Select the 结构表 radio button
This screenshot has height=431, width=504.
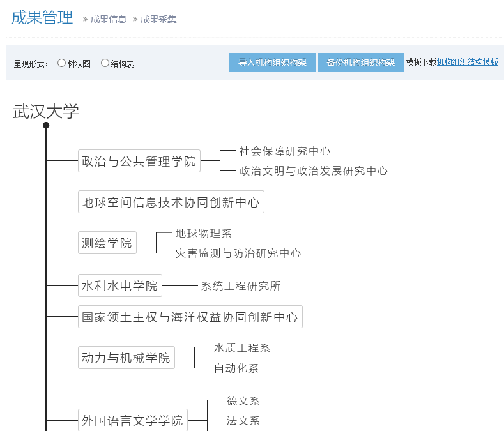105,63
